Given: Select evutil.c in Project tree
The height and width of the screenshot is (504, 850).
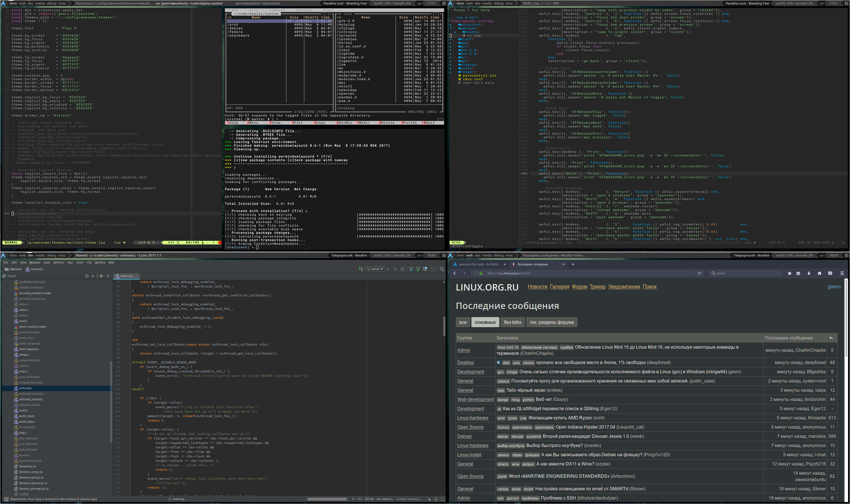Looking at the screenshot, I should click(23, 411).
